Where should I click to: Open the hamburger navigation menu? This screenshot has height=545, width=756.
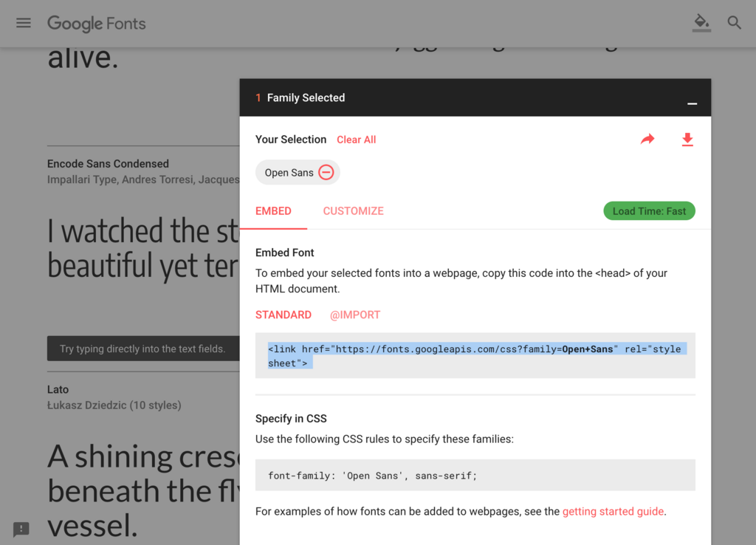pyautogui.click(x=23, y=23)
